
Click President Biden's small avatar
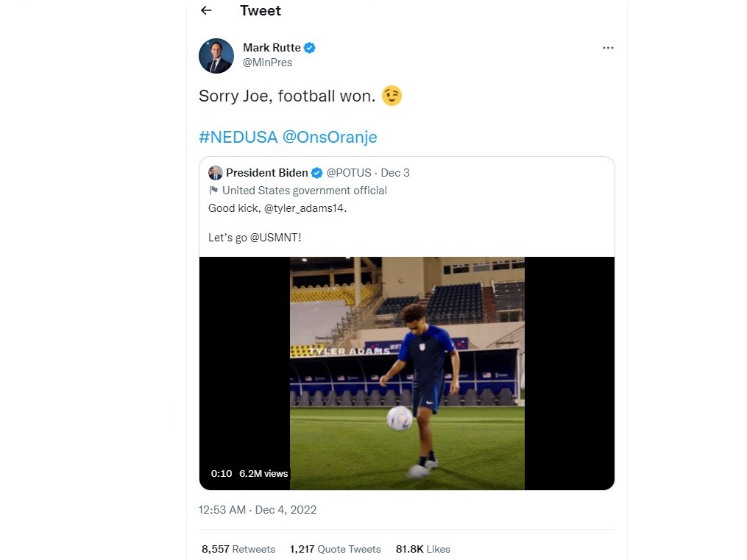pos(216,173)
